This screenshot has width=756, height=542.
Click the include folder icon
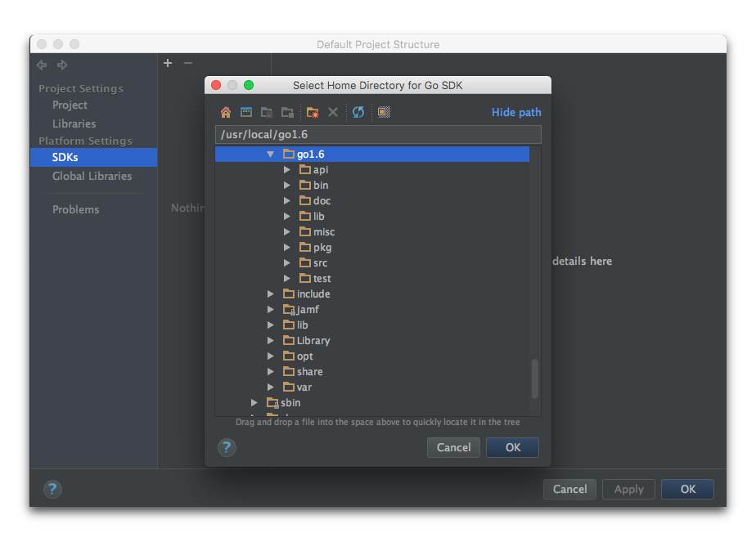pyautogui.click(x=289, y=293)
